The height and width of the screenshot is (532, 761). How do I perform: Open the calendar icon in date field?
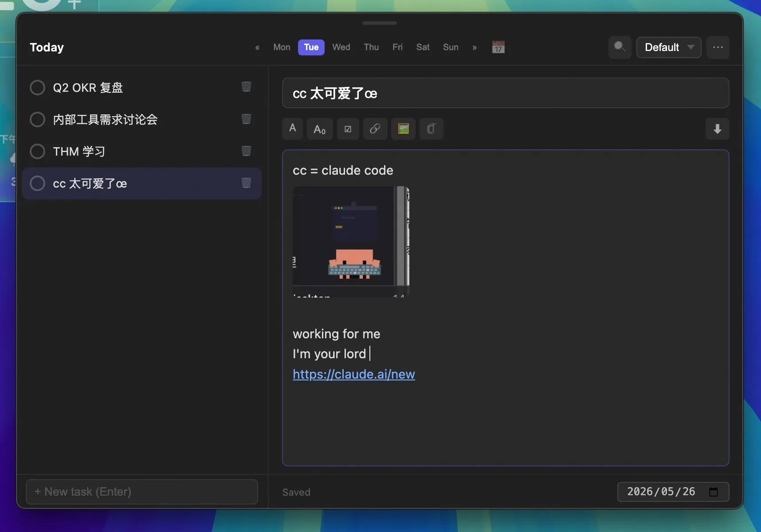714,492
